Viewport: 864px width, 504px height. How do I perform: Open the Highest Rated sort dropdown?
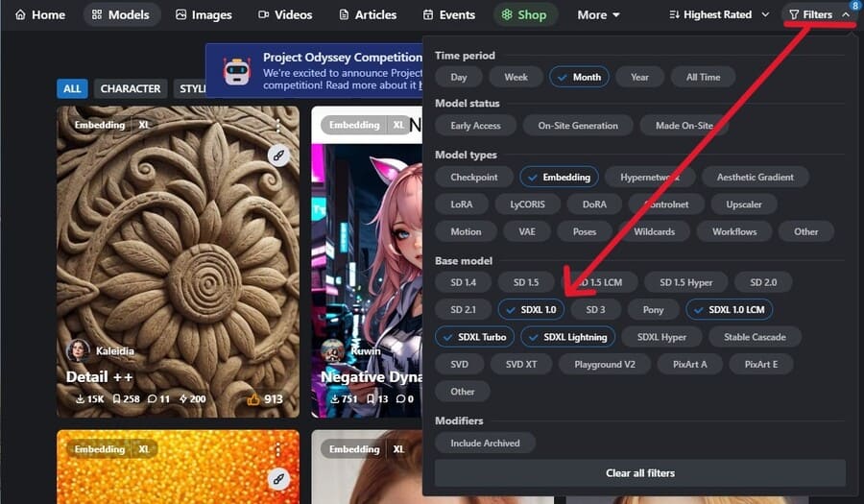[719, 14]
